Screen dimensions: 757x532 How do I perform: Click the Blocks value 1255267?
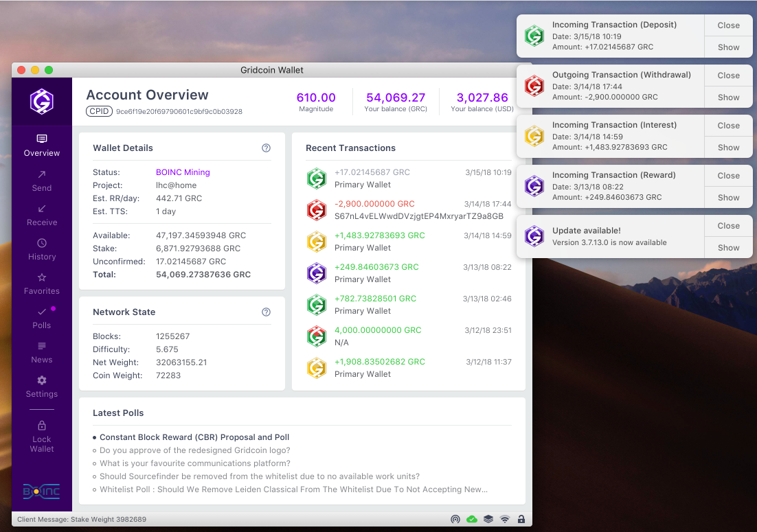173,336
